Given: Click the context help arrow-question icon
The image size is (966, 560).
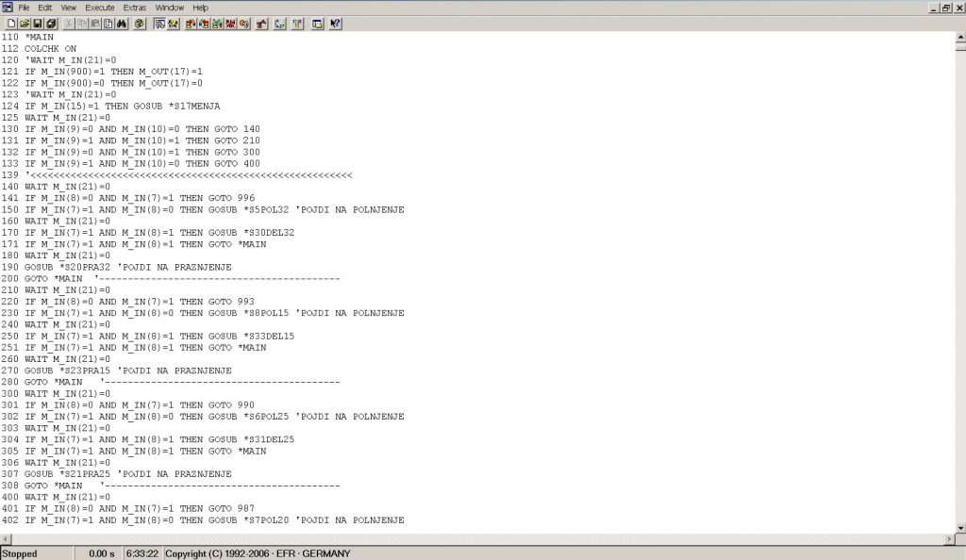Looking at the screenshot, I should (335, 23).
